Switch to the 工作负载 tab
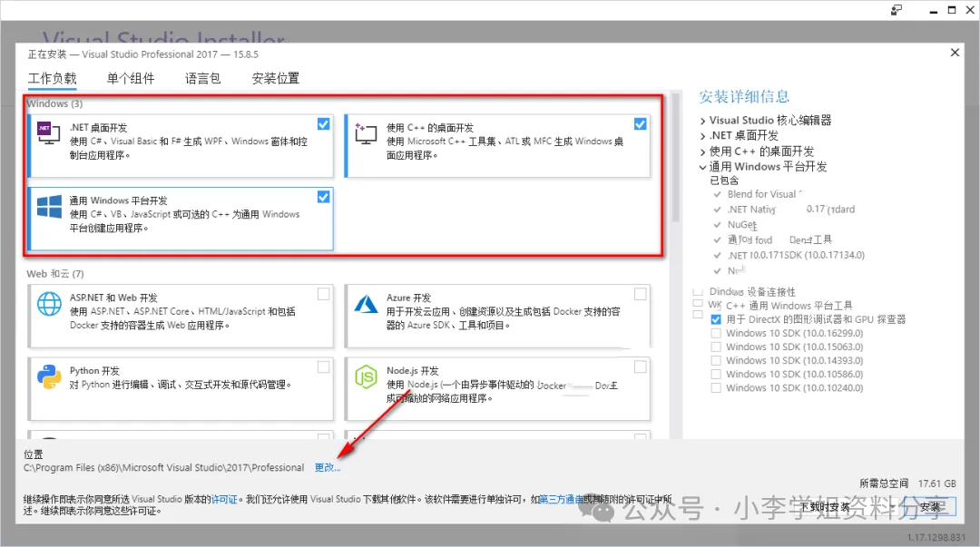The width and height of the screenshot is (980, 547). [52, 79]
